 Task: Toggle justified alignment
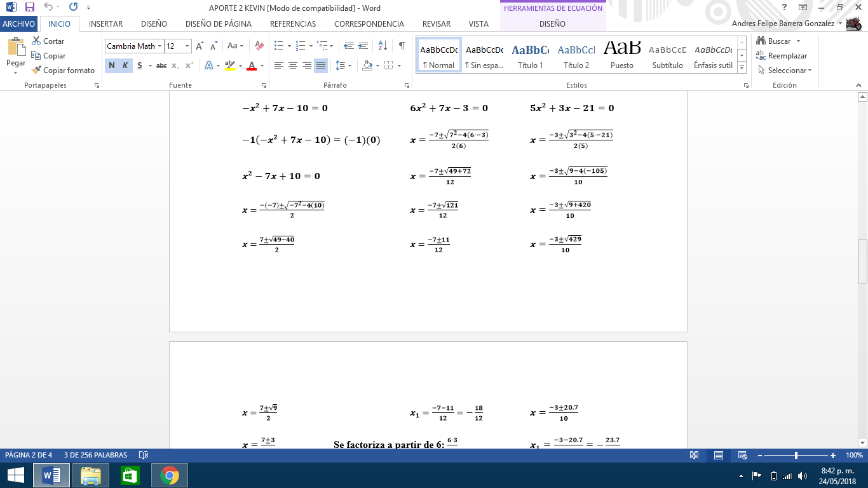[320, 65]
